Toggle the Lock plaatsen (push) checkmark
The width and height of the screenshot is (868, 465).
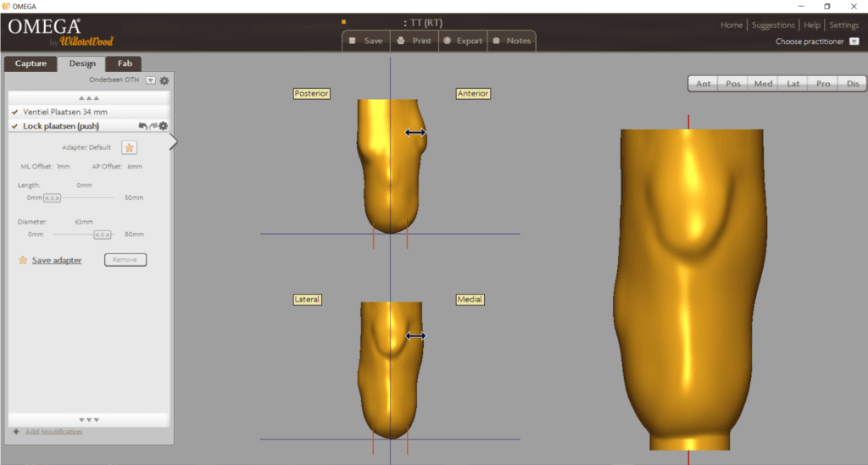15,126
